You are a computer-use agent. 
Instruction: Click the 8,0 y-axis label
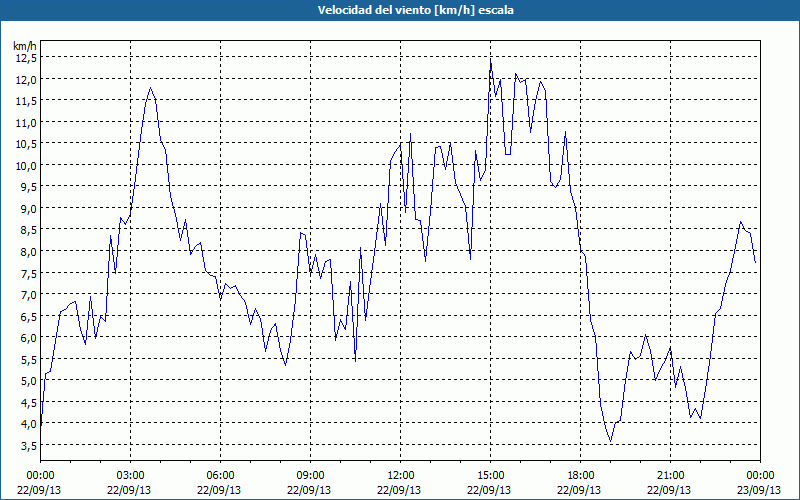coord(29,252)
